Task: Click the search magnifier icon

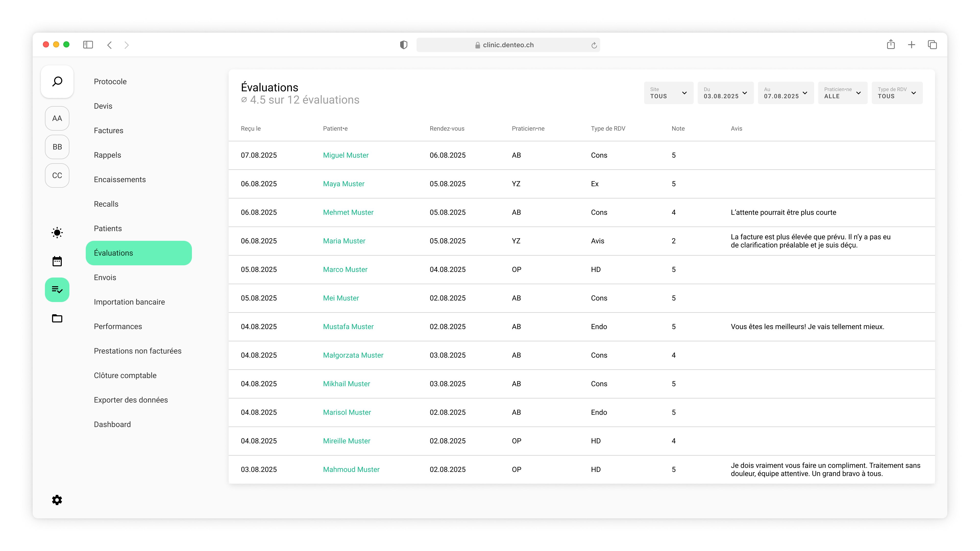Action: click(x=57, y=81)
